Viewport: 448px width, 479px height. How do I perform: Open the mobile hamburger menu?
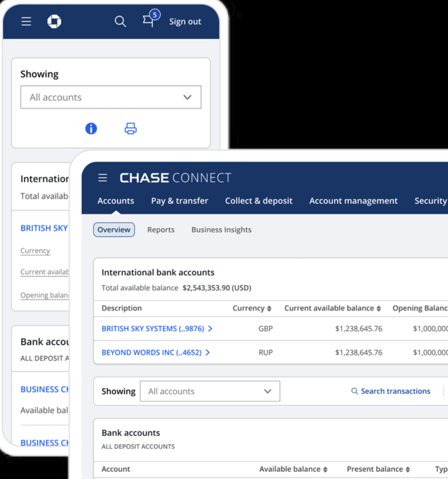(26, 21)
